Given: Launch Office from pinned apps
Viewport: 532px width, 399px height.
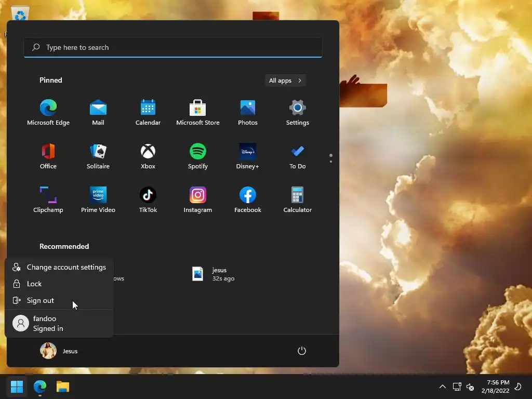Looking at the screenshot, I should (x=48, y=156).
